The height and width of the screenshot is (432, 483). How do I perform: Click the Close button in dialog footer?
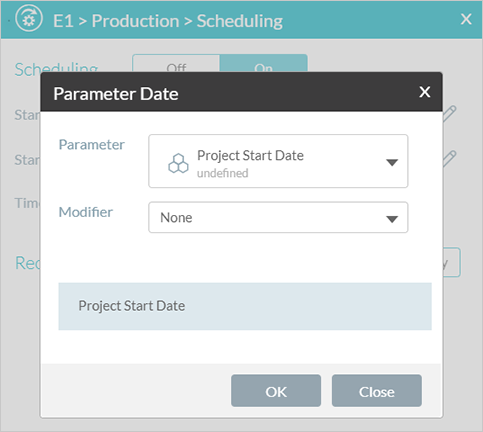[377, 391]
